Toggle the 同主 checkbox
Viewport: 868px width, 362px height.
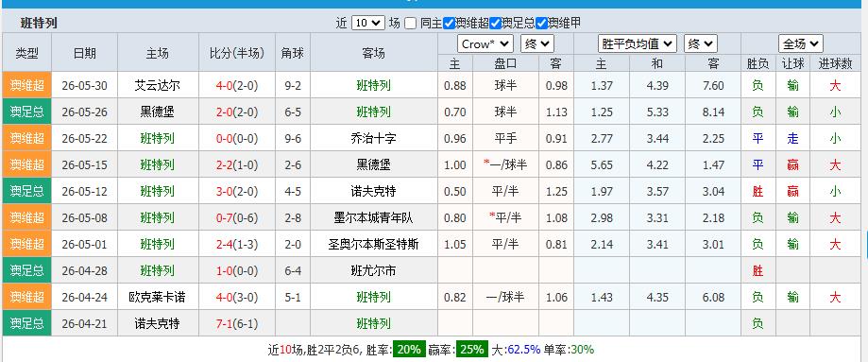click(410, 24)
